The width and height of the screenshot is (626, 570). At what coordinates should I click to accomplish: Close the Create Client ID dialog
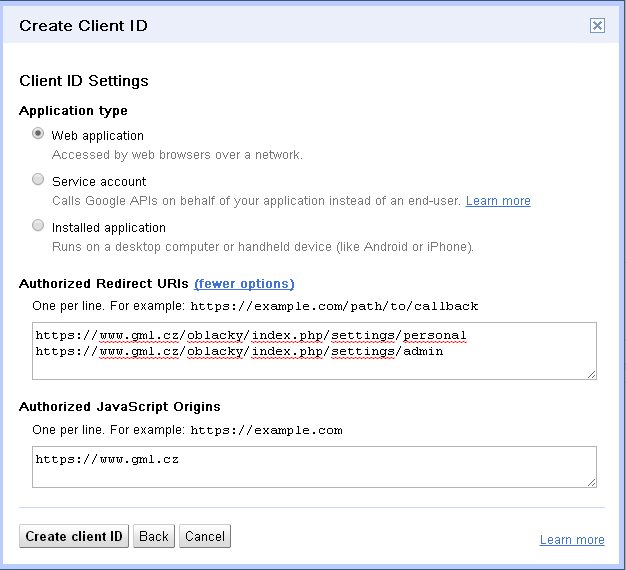tap(597, 26)
